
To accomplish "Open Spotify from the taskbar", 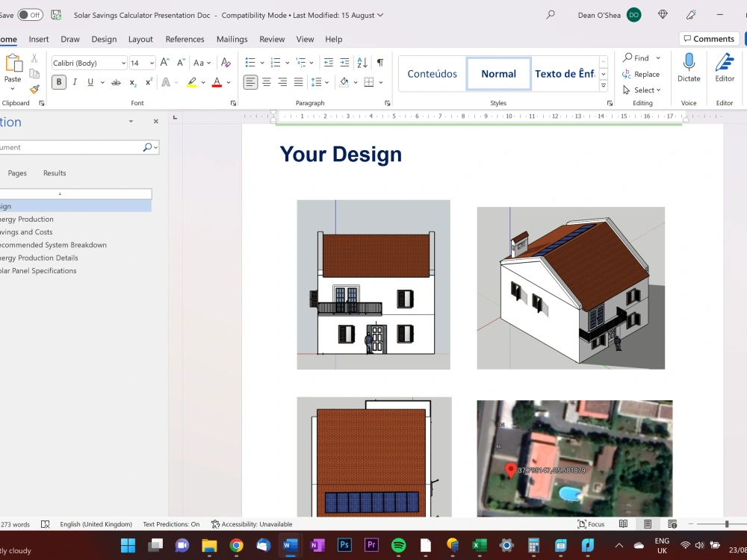I will (x=398, y=545).
